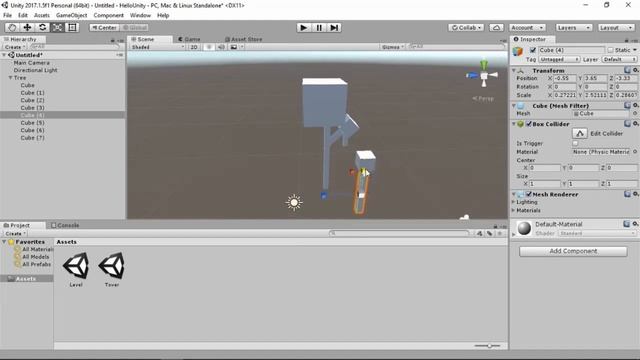
Task: Click the Project search field
Action: (399, 233)
